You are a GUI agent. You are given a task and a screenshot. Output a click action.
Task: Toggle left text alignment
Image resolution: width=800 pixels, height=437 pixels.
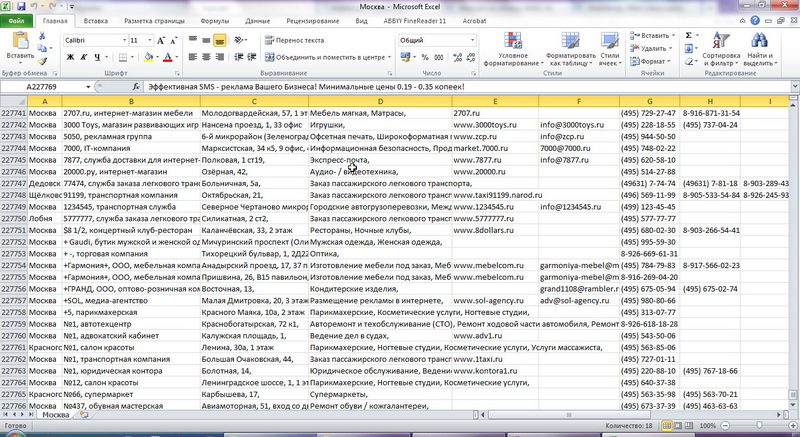(192, 57)
